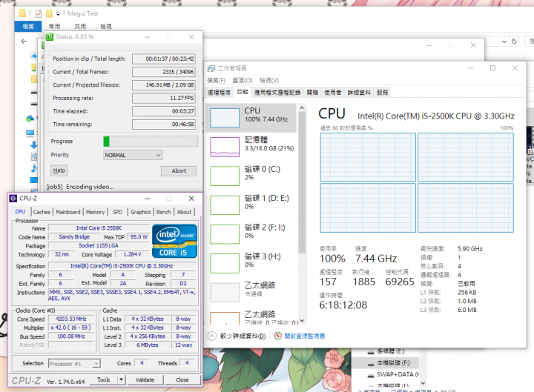The image size is (534, 392).
Task: Open the View ribbon tab in Explorer
Action: 106,26
